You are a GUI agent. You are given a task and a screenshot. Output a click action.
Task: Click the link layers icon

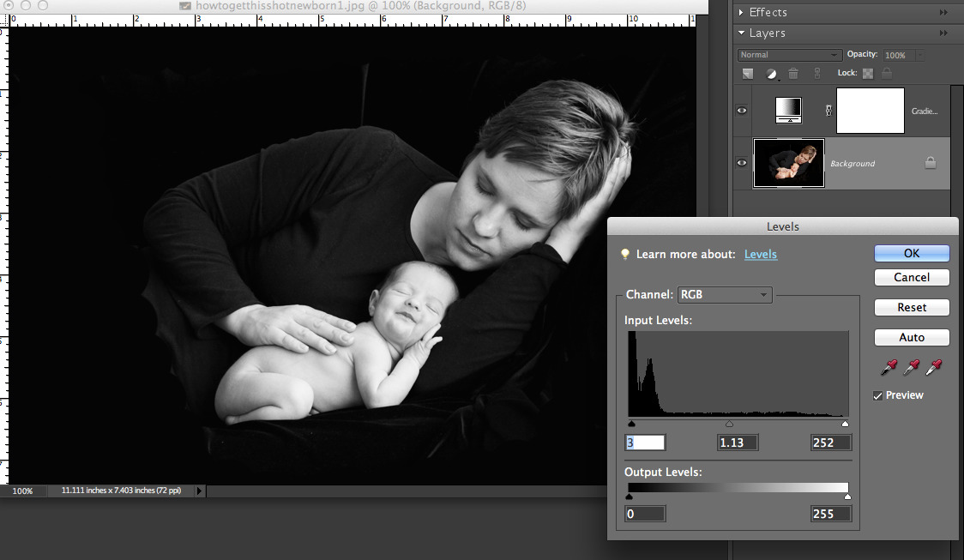(817, 74)
